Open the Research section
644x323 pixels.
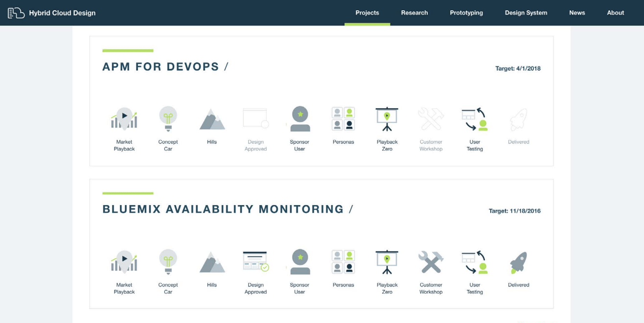tap(414, 12)
